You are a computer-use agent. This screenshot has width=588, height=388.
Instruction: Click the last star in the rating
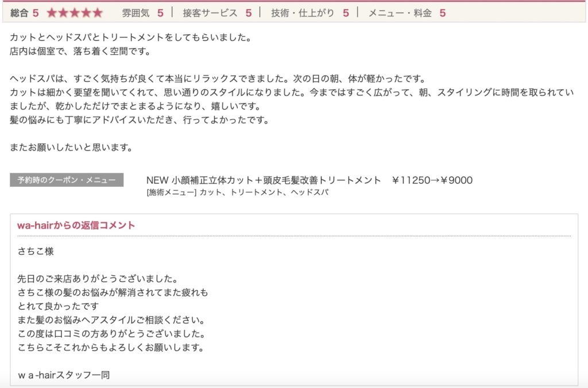pos(98,13)
